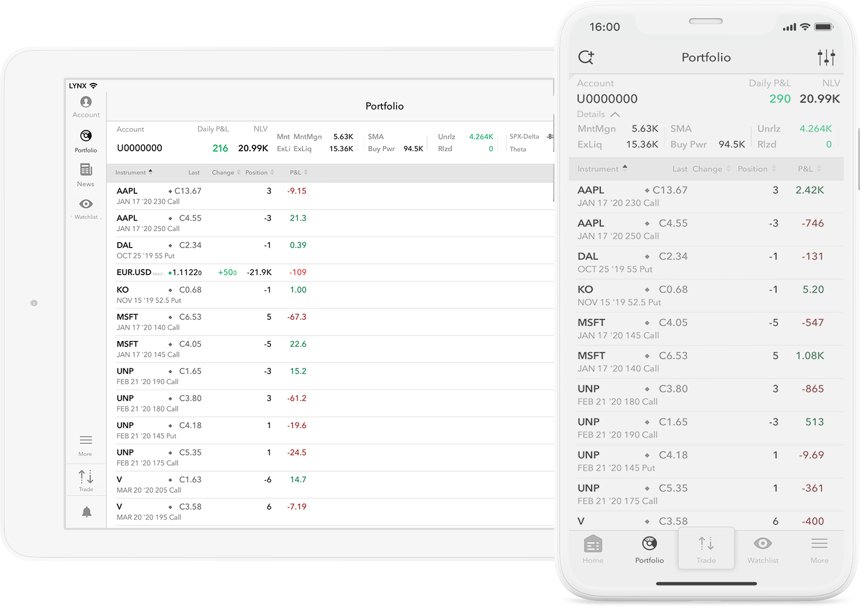Tap the phone's search-add icon beside Portfolio

pos(586,57)
